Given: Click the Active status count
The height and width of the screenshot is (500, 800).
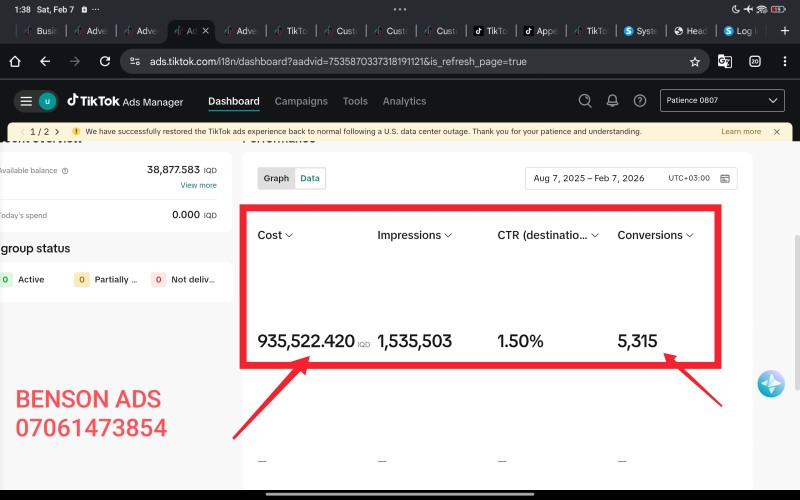Looking at the screenshot, I should point(6,280).
